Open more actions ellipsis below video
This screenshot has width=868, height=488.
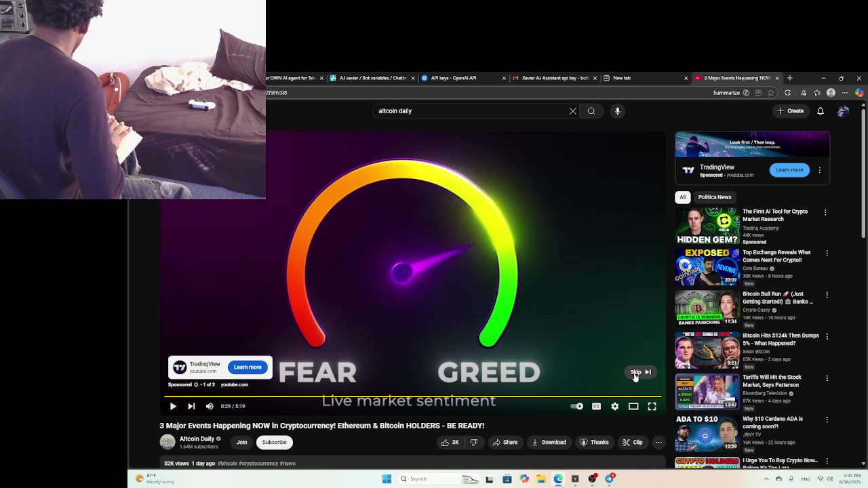(x=658, y=443)
